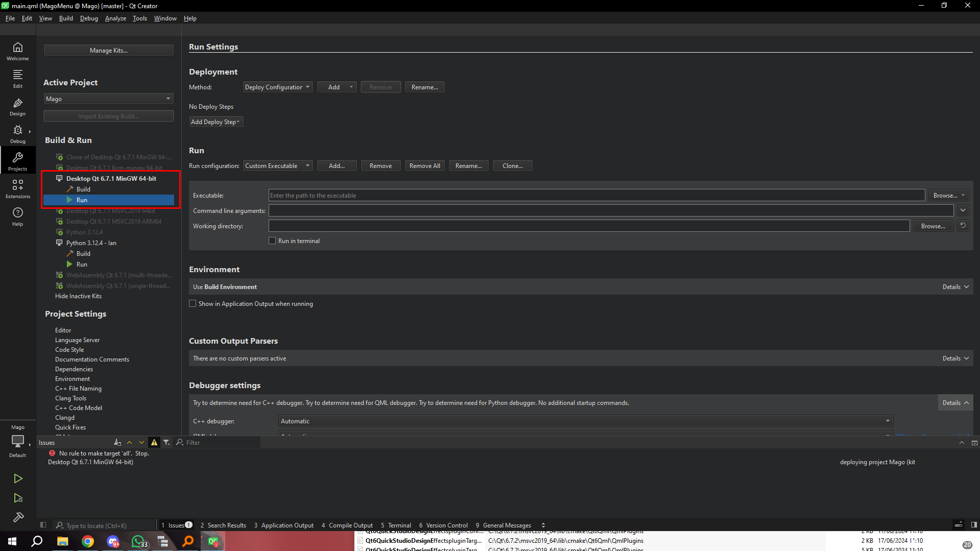This screenshot has width=980, height=551.
Task: Open Help mode in sidebar
Action: [x=18, y=217]
